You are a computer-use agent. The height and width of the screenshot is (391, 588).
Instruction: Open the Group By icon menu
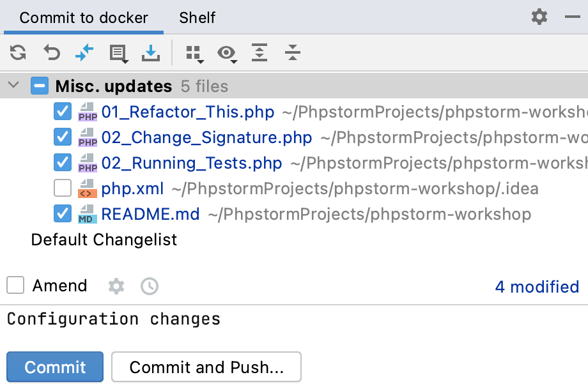coord(195,54)
